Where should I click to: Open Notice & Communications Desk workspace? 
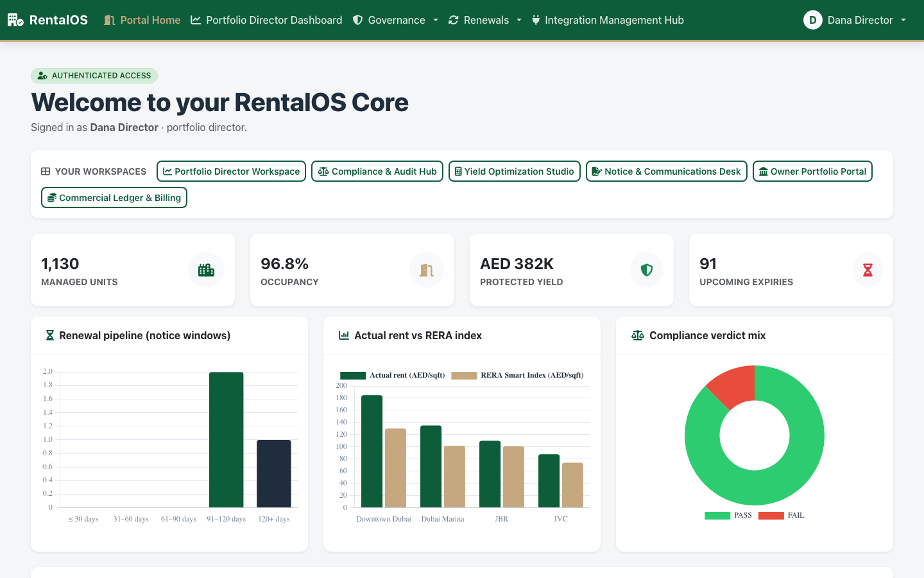pyautogui.click(x=667, y=171)
